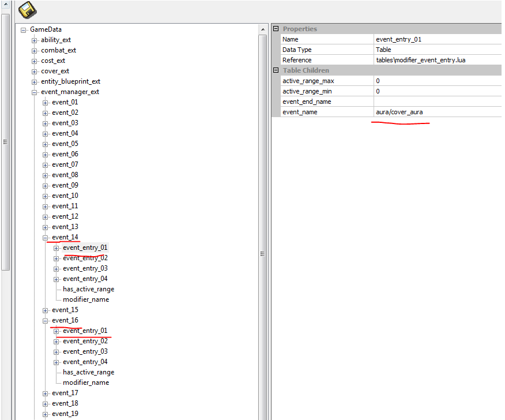Select the event_12 tree item
The image size is (505, 420).
[65, 216]
